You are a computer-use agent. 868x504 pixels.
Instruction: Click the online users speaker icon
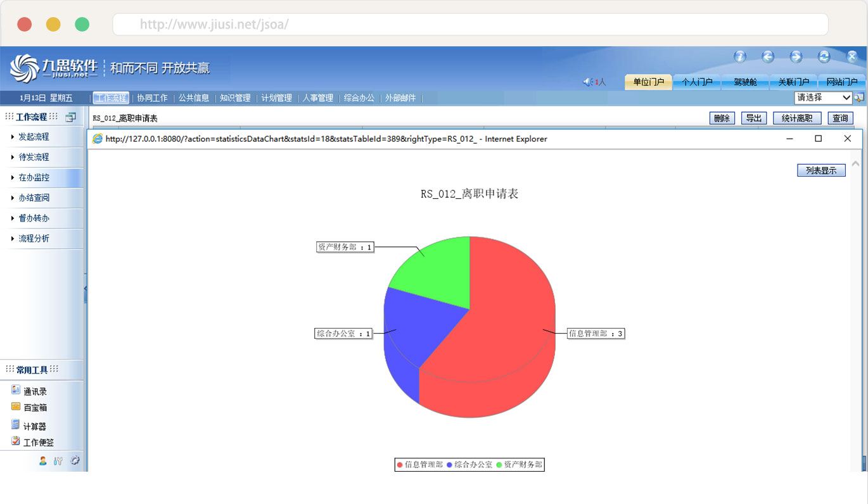coord(587,82)
